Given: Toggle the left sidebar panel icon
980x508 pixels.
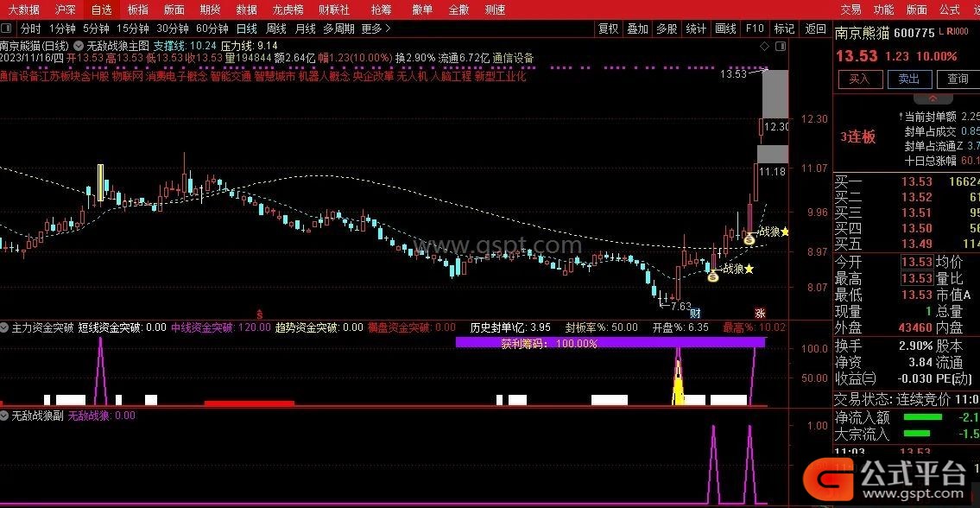Looking at the screenshot, I should (6, 29).
